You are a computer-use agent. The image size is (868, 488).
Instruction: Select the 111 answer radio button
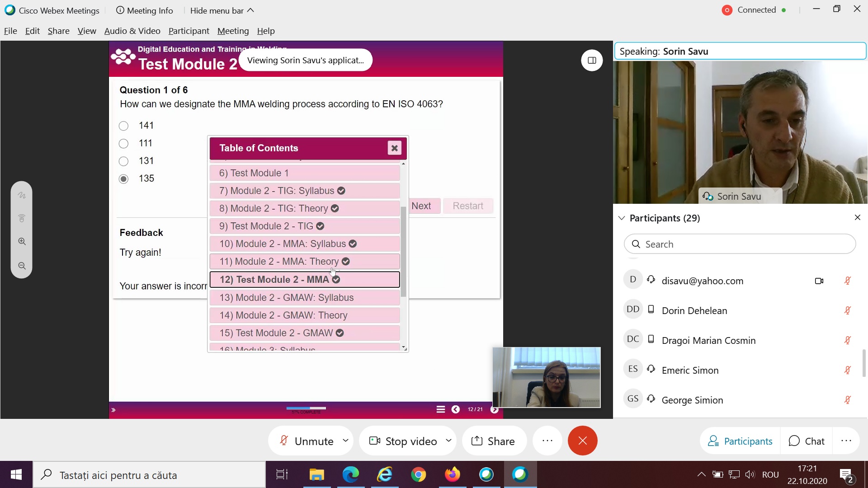(123, 144)
